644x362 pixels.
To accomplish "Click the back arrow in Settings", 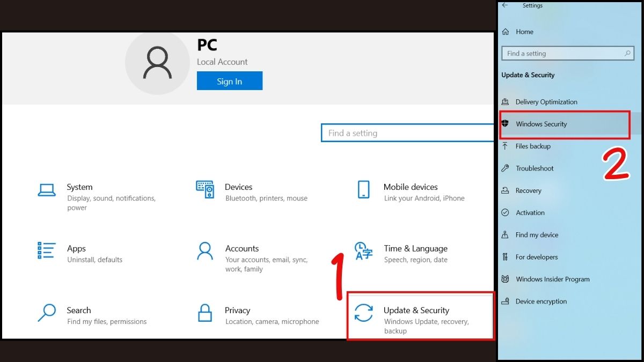I will point(504,5).
